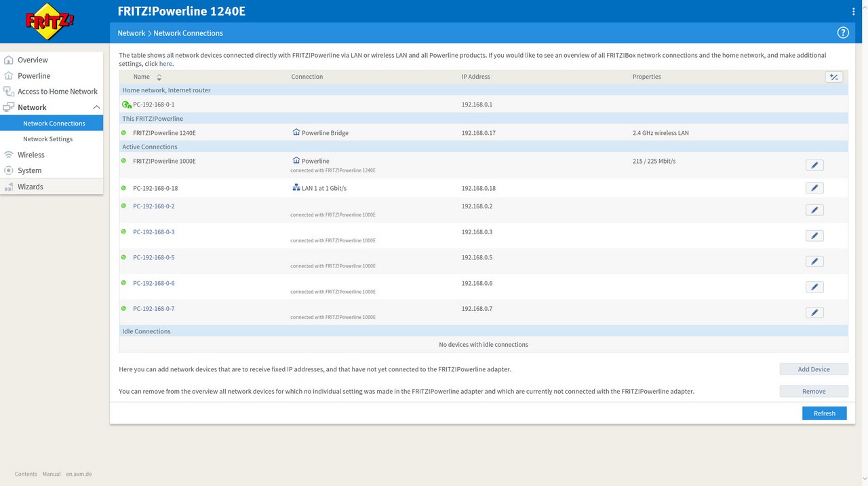Viewport: 868px width, 486px height.
Task: Click the Powerline sidebar icon
Action: tap(9, 75)
